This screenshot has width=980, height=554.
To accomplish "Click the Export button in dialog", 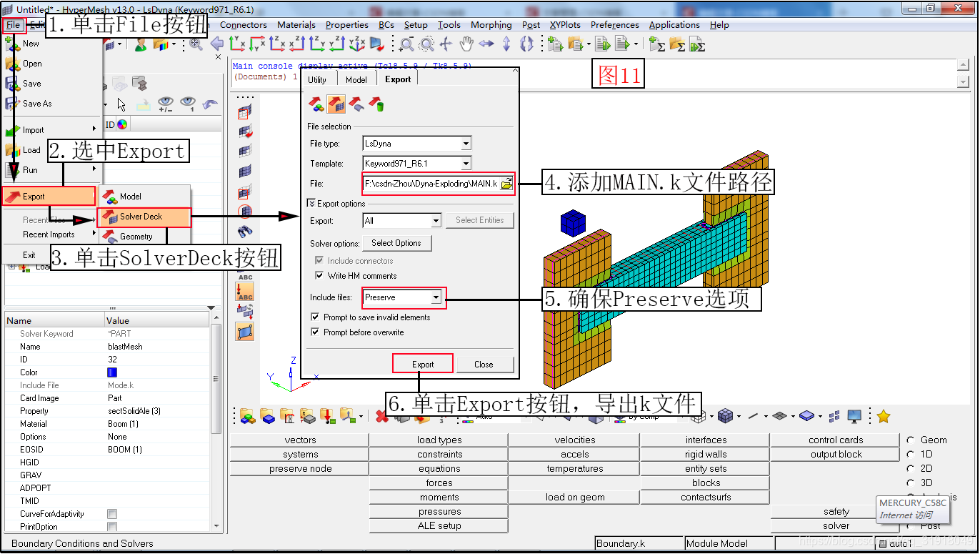I will click(x=423, y=364).
